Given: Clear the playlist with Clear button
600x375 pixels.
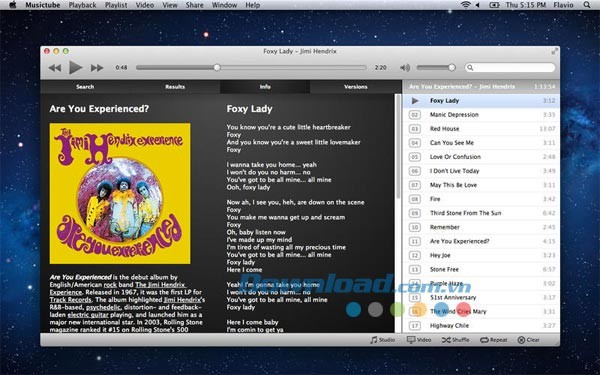Looking at the screenshot, I should click(x=528, y=340).
